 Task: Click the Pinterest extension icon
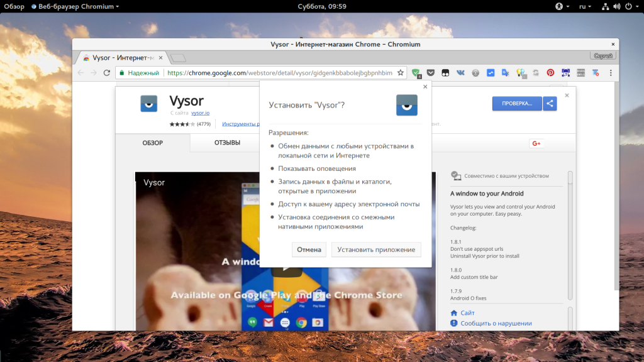pyautogui.click(x=550, y=73)
